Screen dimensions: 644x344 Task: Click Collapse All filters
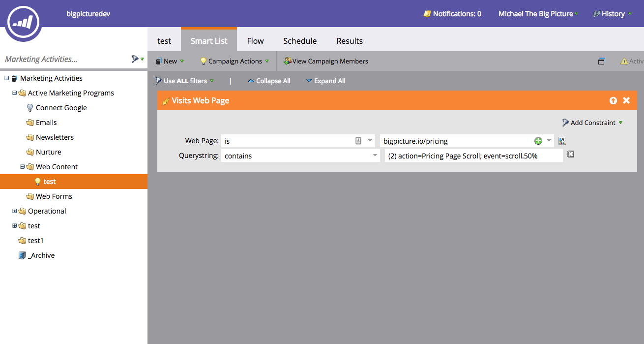click(x=269, y=81)
